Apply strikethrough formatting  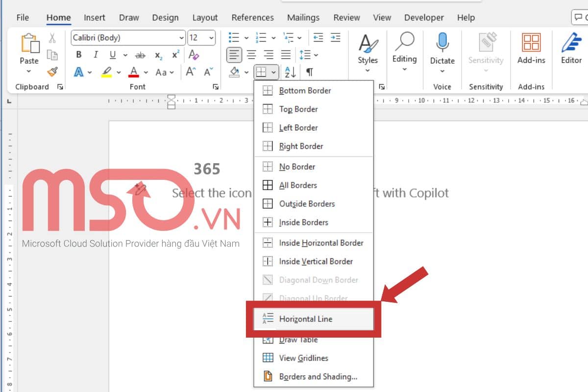[140, 55]
